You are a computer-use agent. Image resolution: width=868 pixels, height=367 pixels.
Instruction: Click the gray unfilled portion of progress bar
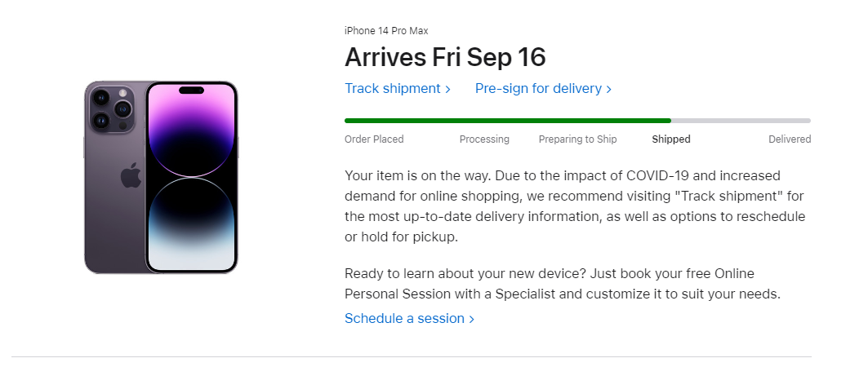[x=741, y=121]
